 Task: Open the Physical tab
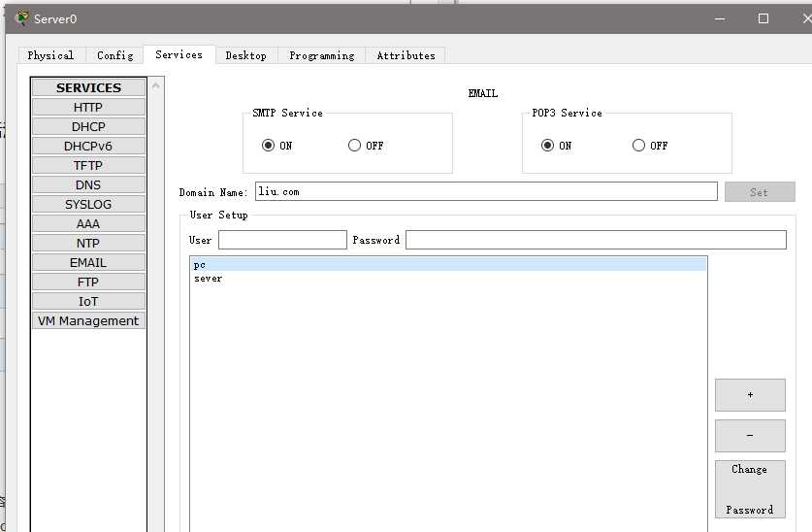point(50,55)
